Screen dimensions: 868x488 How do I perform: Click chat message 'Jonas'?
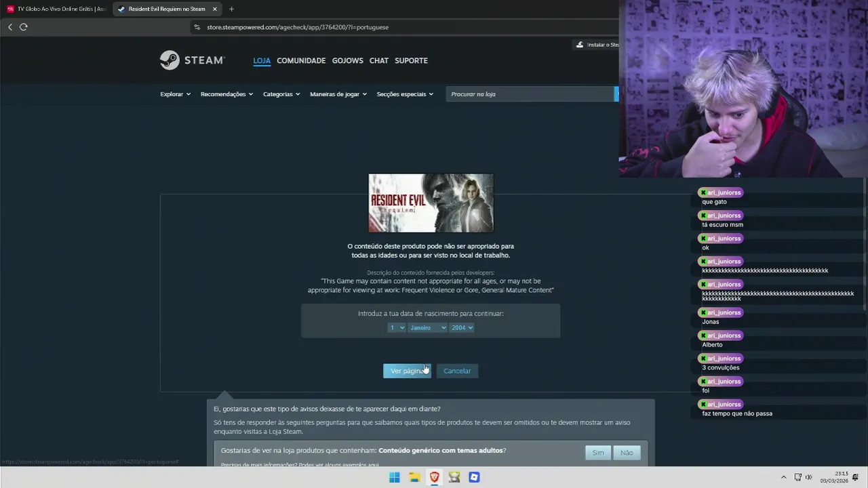711,322
